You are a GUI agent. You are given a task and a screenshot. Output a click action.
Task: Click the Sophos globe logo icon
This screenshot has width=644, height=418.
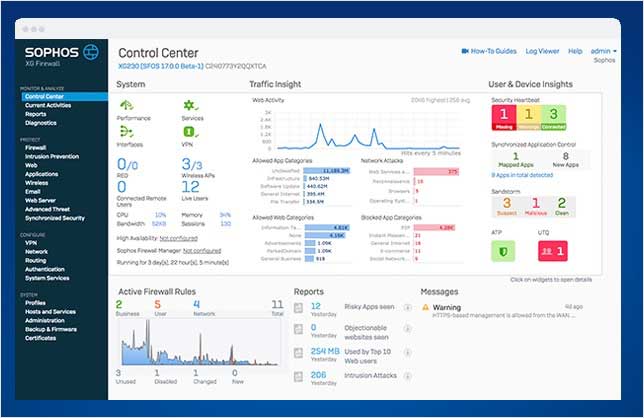pos(91,52)
